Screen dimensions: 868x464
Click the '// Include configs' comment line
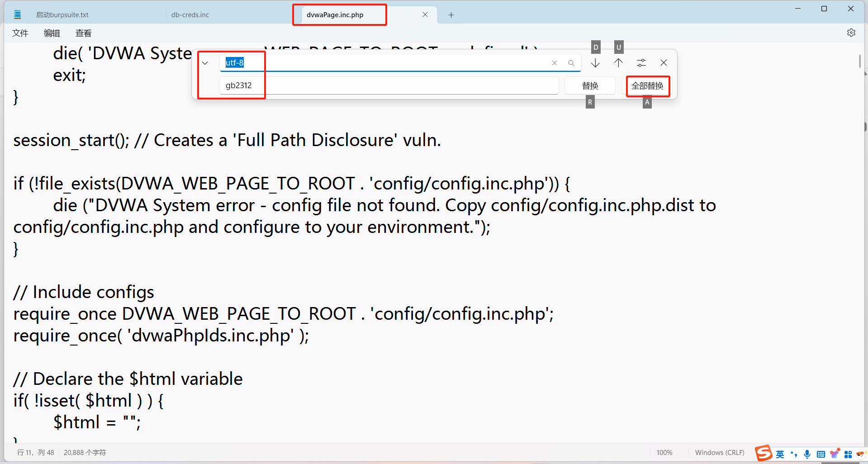tap(84, 292)
